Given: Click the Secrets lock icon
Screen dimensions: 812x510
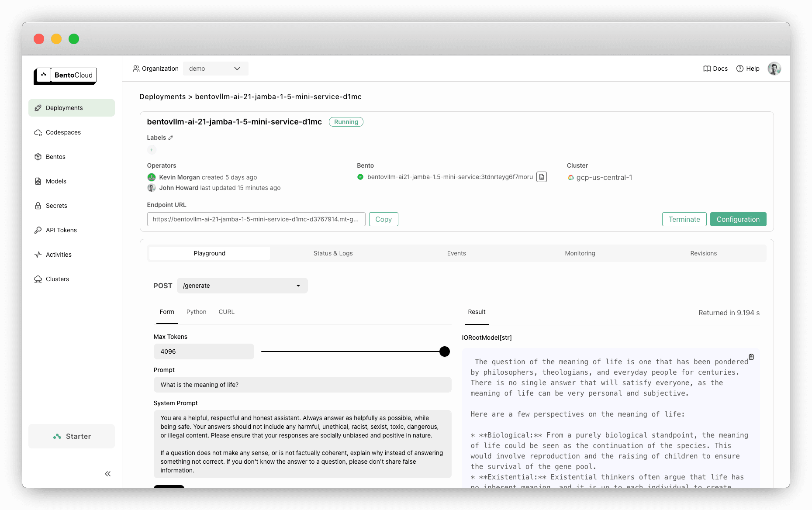Looking at the screenshot, I should tap(38, 206).
